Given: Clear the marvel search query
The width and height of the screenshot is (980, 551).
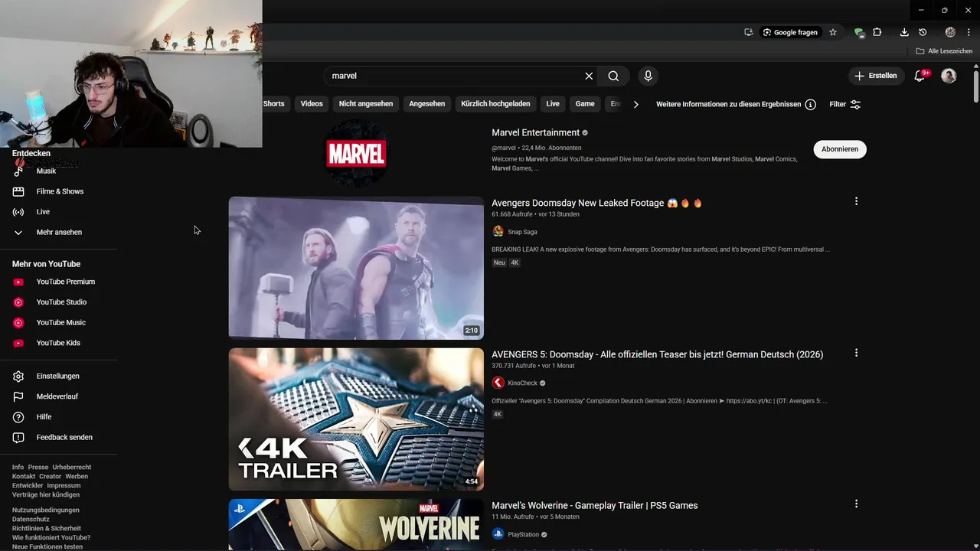Looking at the screenshot, I should (589, 76).
